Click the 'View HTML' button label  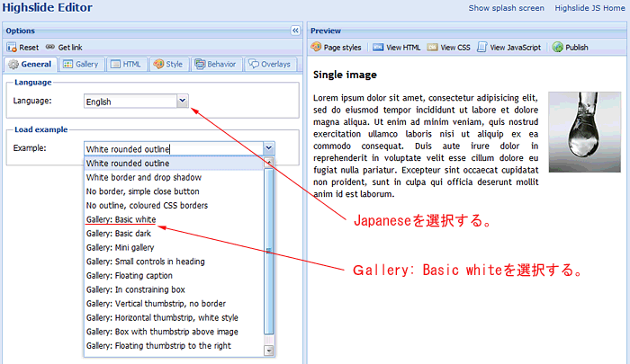[403, 48]
